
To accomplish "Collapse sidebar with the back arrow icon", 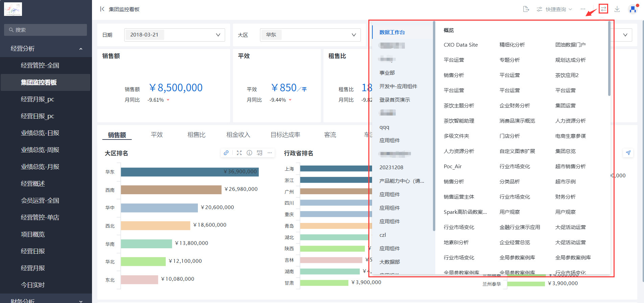I will pyautogui.click(x=102, y=9).
